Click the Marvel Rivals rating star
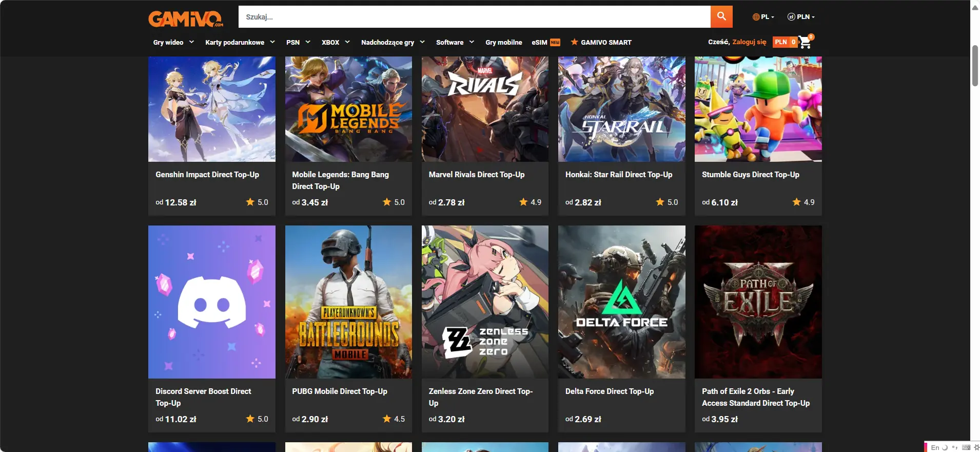 pos(523,202)
